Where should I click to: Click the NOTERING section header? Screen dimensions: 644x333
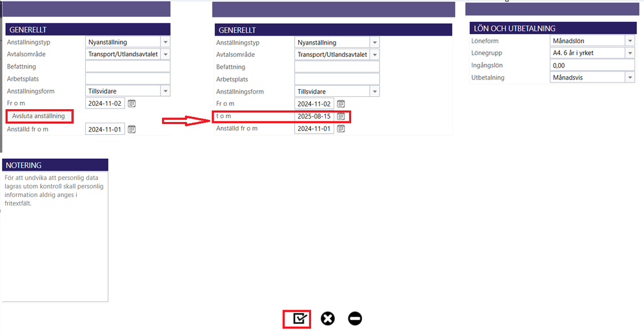click(55, 165)
